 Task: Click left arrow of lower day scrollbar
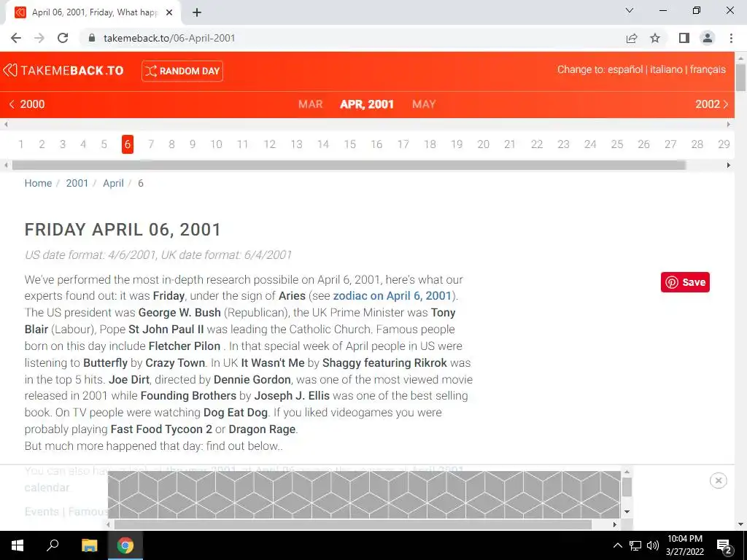point(6,166)
